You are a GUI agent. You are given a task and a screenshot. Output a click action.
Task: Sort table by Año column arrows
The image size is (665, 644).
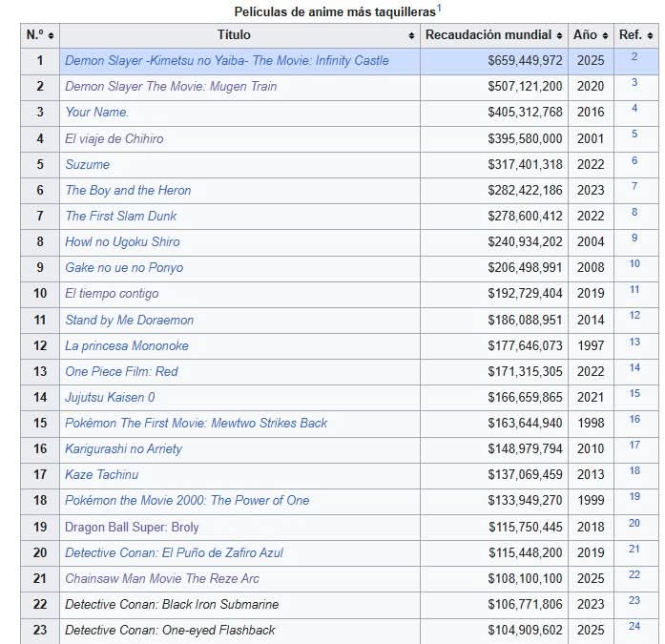[x=605, y=35]
